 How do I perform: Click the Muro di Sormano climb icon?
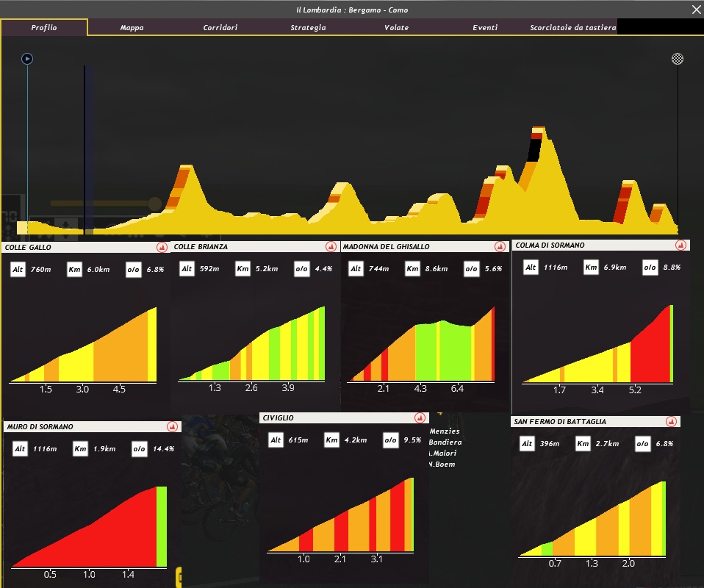click(172, 426)
